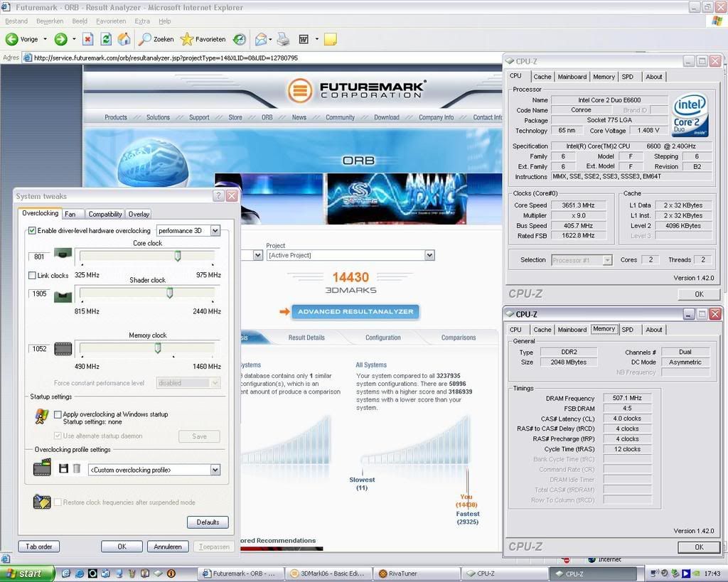Screen dimensions: 728x582
Task: Click the blue play-arrow tray icon
Action: 686,573
